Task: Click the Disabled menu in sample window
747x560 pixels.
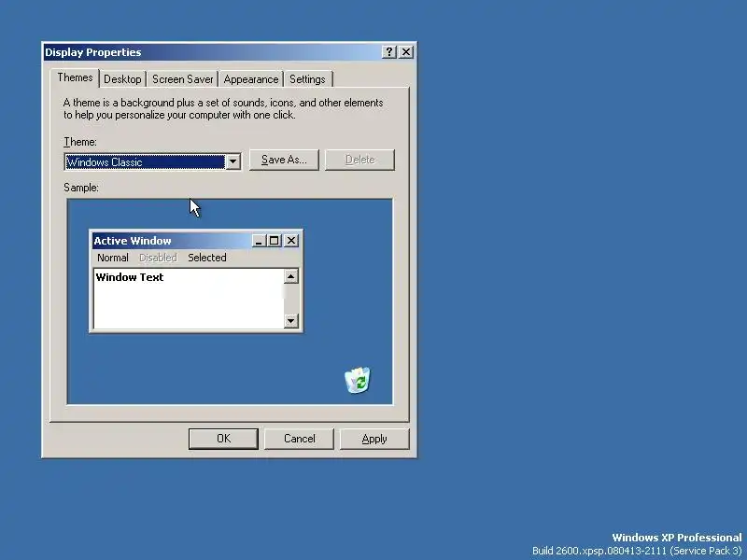Action: pos(158,258)
